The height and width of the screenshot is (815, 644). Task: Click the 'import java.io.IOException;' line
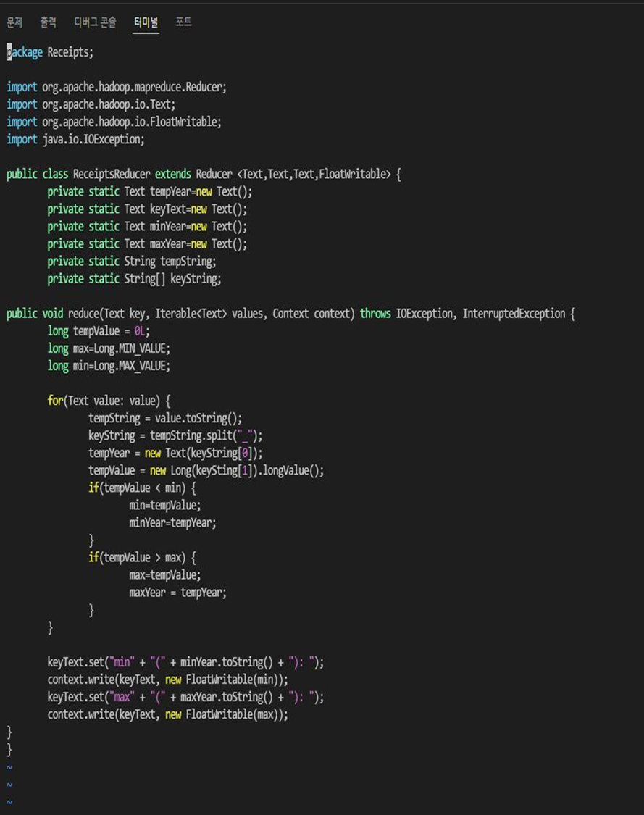pyautogui.click(x=75, y=139)
